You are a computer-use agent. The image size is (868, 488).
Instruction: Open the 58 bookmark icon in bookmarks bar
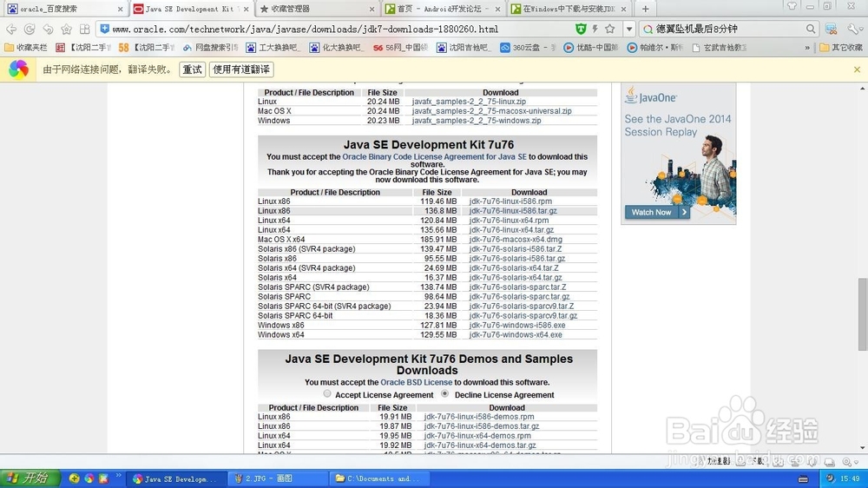click(x=123, y=48)
